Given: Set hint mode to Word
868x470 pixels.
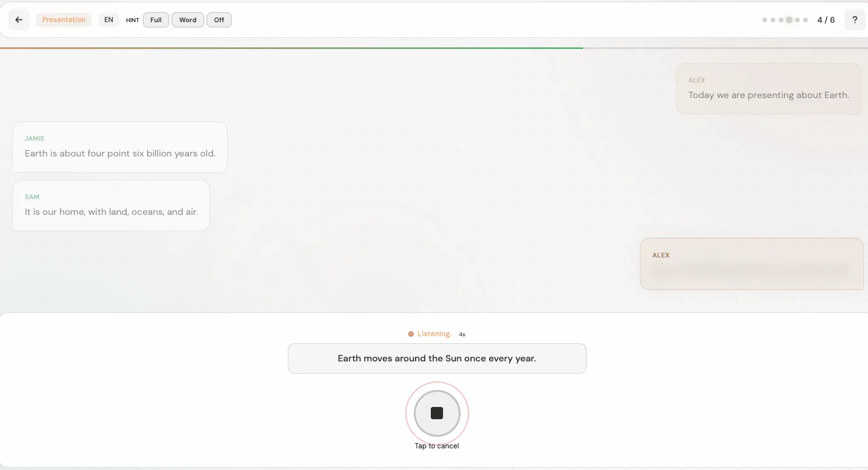Looking at the screenshot, I should coord(188,20).
